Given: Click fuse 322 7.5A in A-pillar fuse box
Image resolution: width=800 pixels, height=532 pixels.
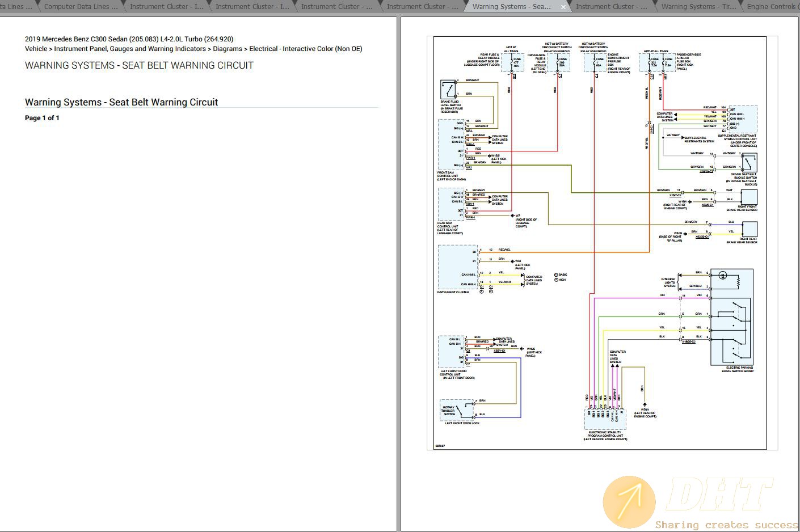Looking at the screenshot, I should click(654, 62).
